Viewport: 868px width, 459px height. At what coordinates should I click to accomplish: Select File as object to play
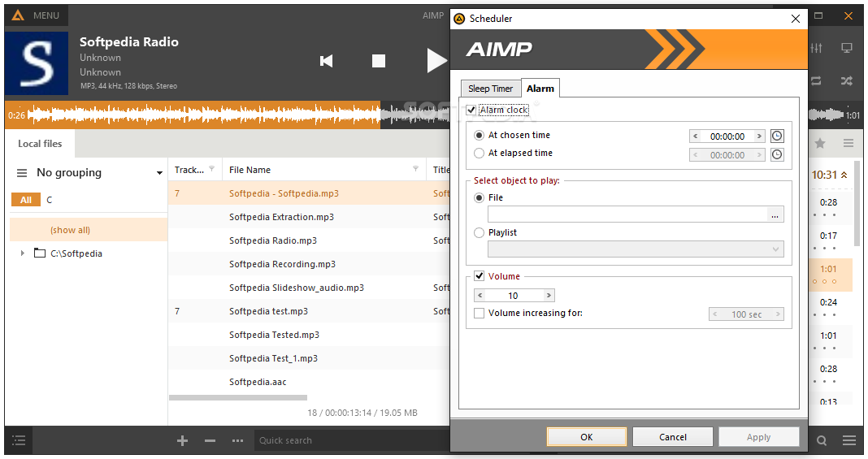pyautogui.click(x=479, y=198)
